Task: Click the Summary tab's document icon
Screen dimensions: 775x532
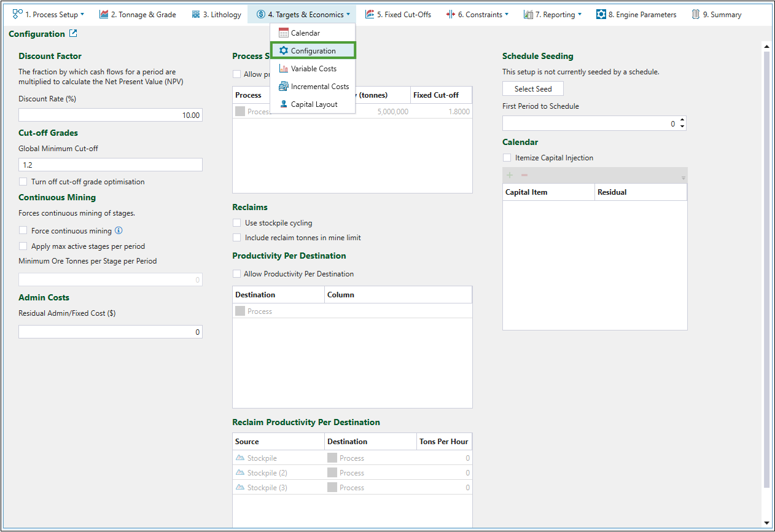Action: click(x=695, y=14)
